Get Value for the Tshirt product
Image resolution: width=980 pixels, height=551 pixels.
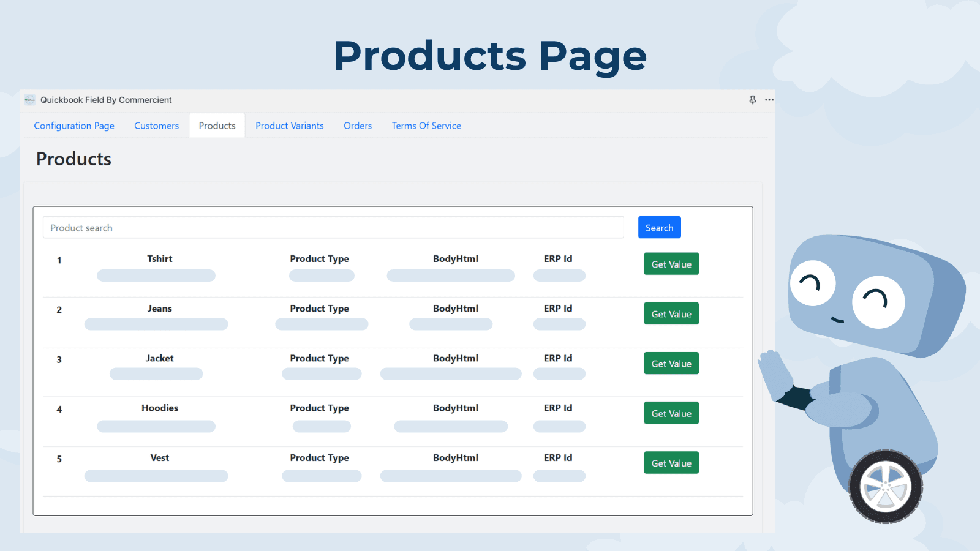671,264
